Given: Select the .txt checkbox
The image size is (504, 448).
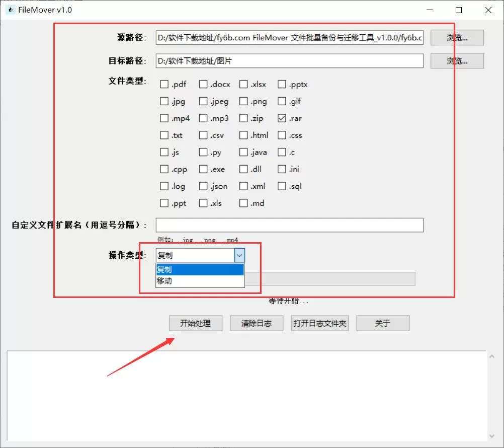Looking at the screenshot, I should 164,135.
